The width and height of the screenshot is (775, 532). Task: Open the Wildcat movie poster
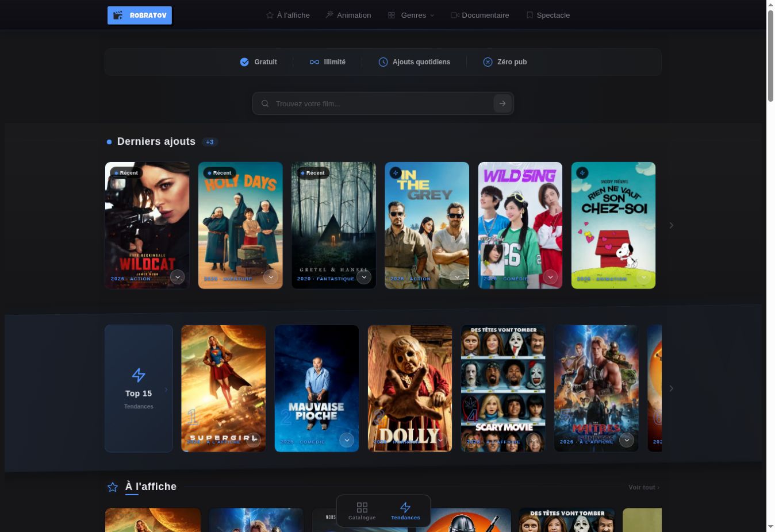(147, 225)
